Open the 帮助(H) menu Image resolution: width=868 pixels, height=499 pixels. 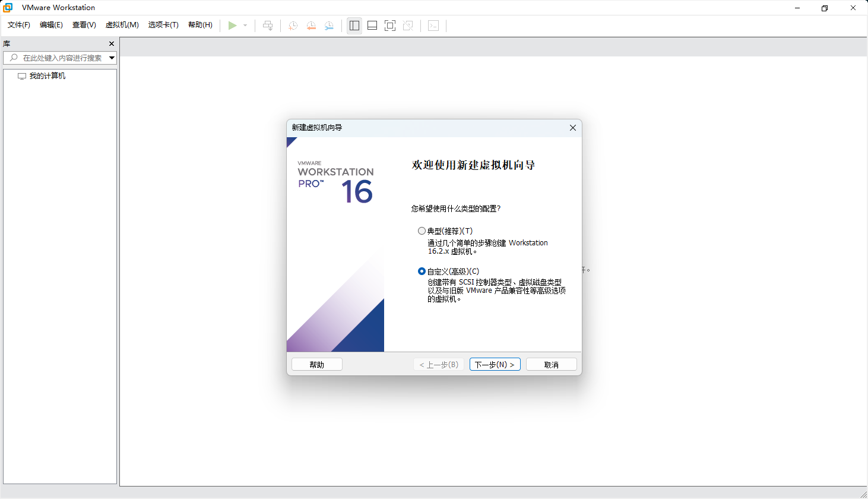point(200,25)
